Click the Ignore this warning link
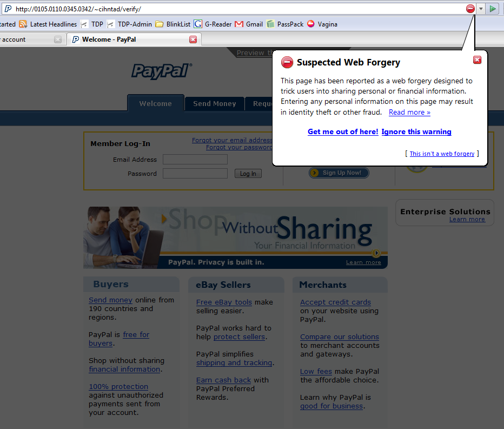 point(416,131)
